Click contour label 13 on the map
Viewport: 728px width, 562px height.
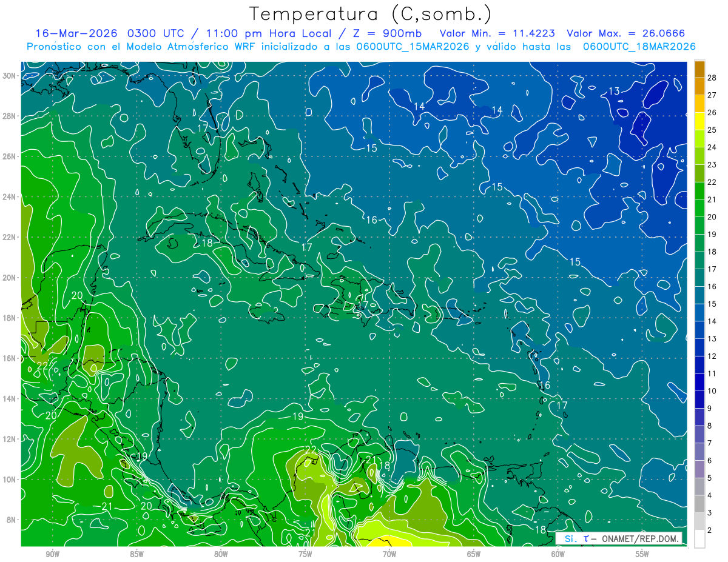[x=614, y=91]
